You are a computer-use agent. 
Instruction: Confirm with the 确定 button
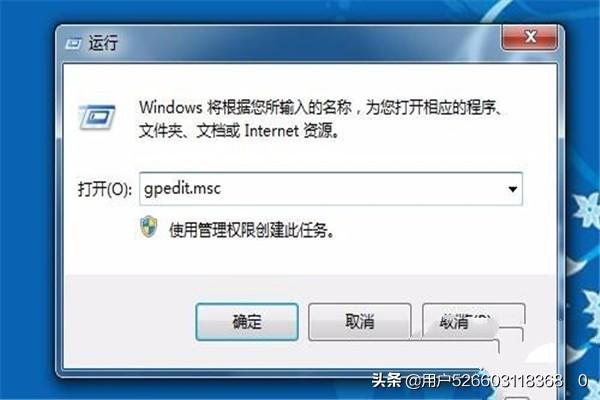(x=247, y=322)
